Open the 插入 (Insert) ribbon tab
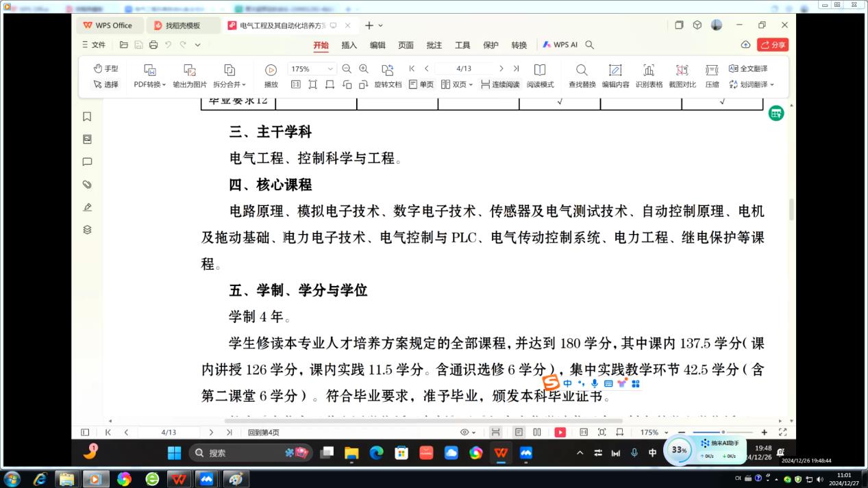 [x=349, y=45]
